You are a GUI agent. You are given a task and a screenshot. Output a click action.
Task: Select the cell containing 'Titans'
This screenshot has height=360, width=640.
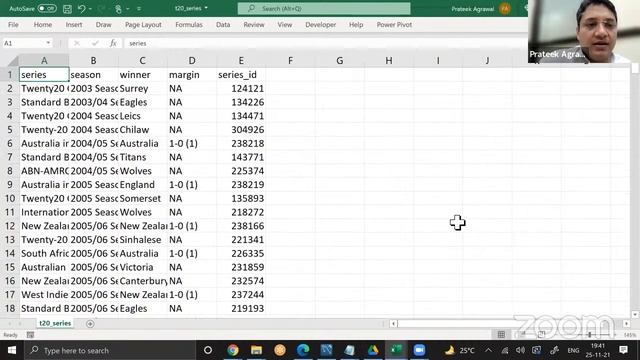pos(142,157)
